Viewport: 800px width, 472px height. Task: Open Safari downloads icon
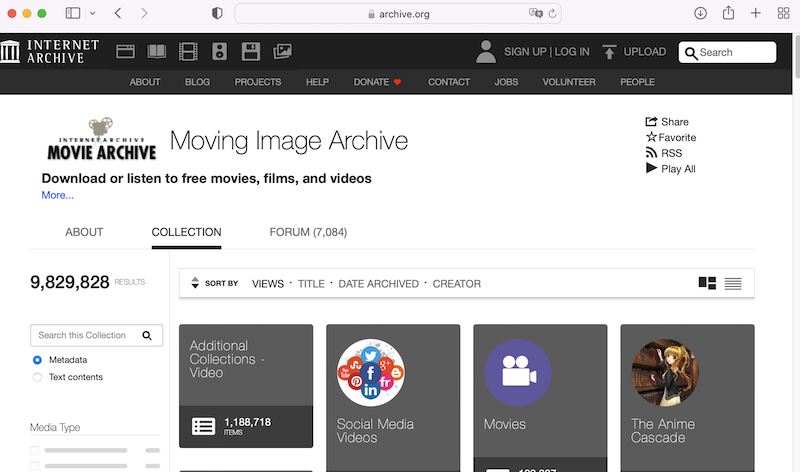click(x=701, y=13)
